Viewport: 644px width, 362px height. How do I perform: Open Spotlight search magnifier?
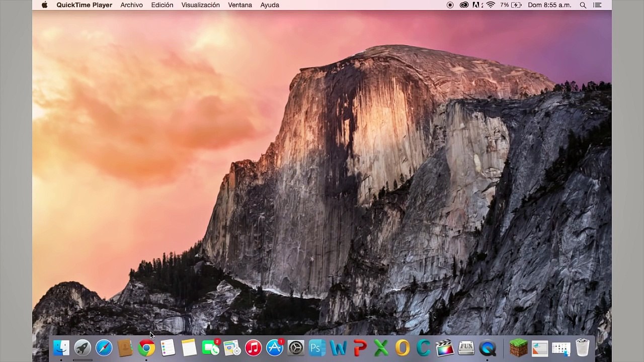tap(583, 5)
